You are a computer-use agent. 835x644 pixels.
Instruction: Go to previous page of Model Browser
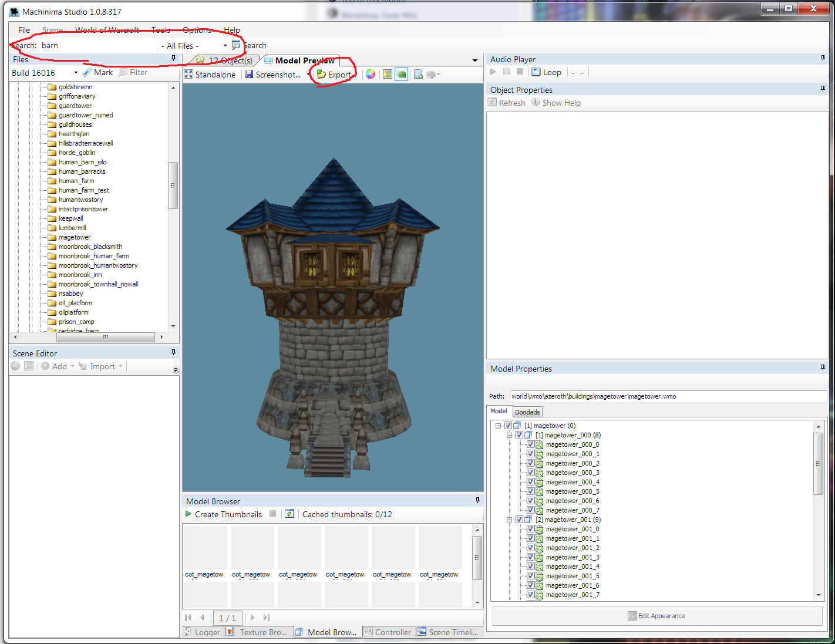(x=203, y=618)
